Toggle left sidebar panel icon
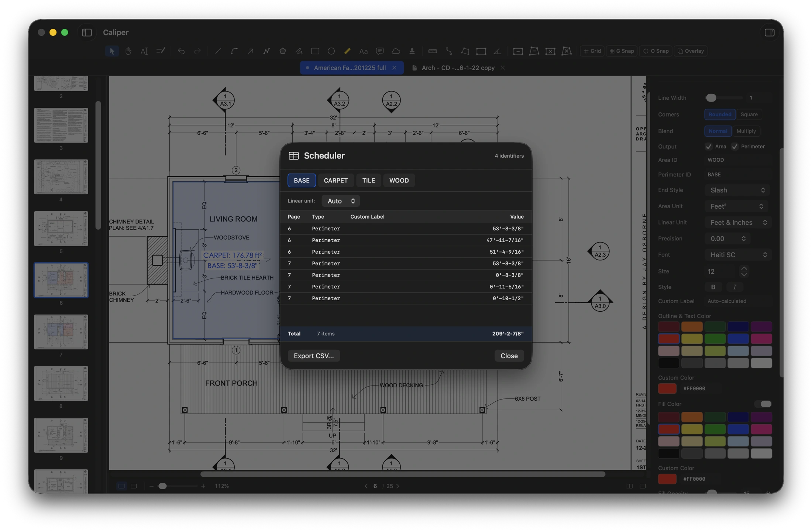Screen dimensions: 812x531 87,32
